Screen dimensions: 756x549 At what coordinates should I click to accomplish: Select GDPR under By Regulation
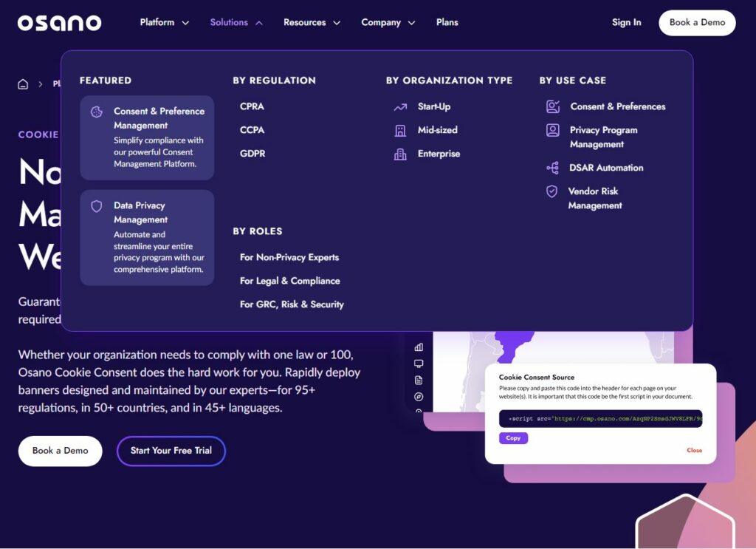click(252, 154)
